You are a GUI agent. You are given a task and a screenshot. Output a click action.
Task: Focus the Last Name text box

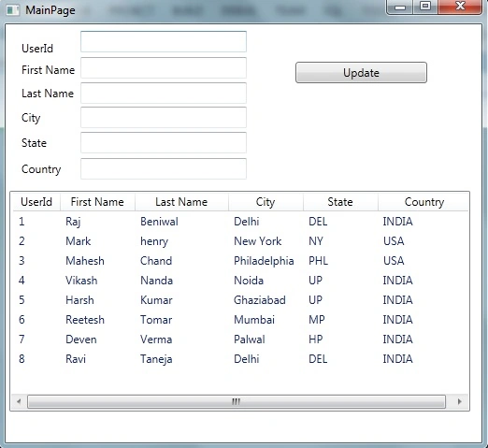pyautogui.click(x=164, y=93)
